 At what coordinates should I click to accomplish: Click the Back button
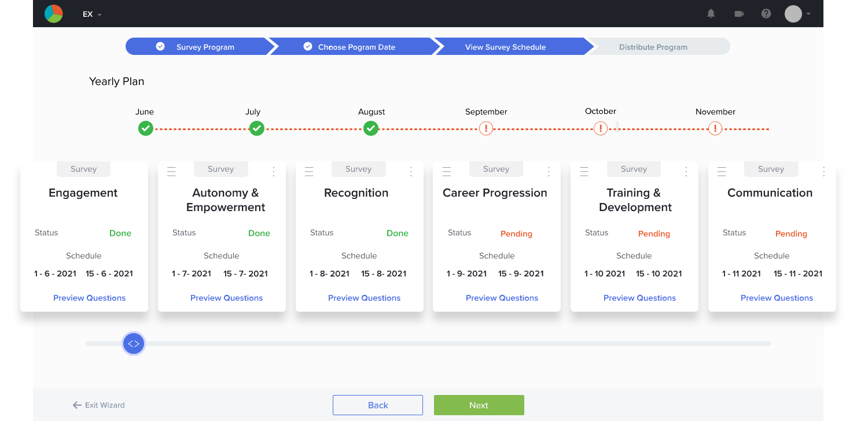[x=378, y=405]
